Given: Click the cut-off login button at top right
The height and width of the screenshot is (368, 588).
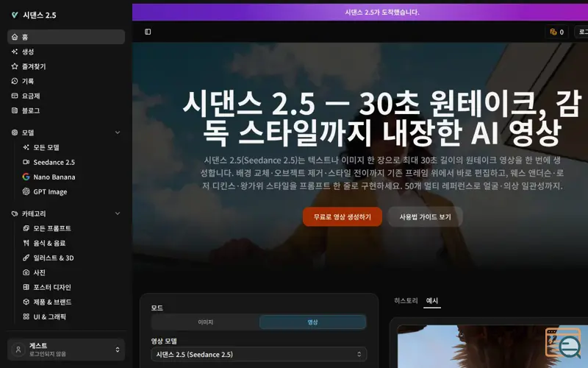Looking at the screenshot, I should coord(581,32).
